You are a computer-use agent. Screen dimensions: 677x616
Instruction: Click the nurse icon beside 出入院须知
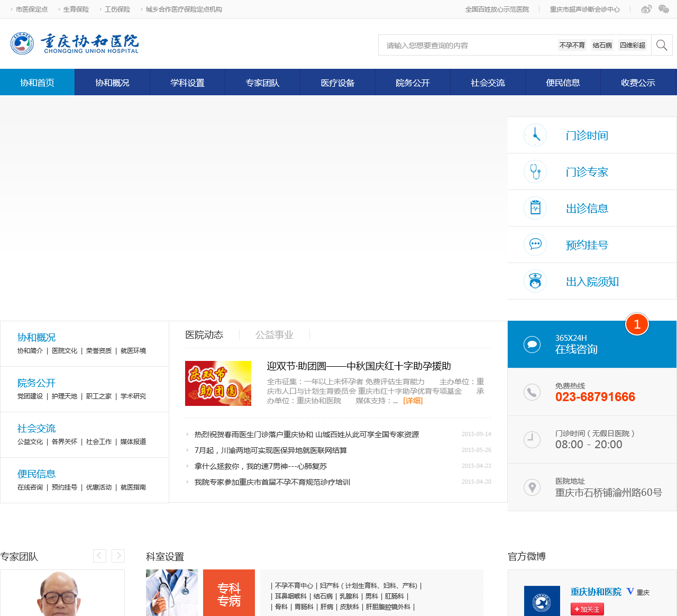click(x=535, y=282)
